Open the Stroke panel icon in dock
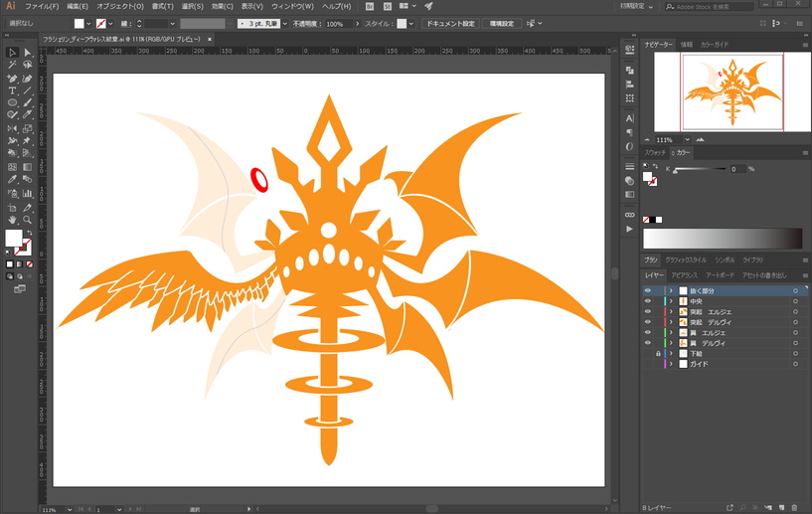This screenshot has width=812, height=514. tap(630, 166)
